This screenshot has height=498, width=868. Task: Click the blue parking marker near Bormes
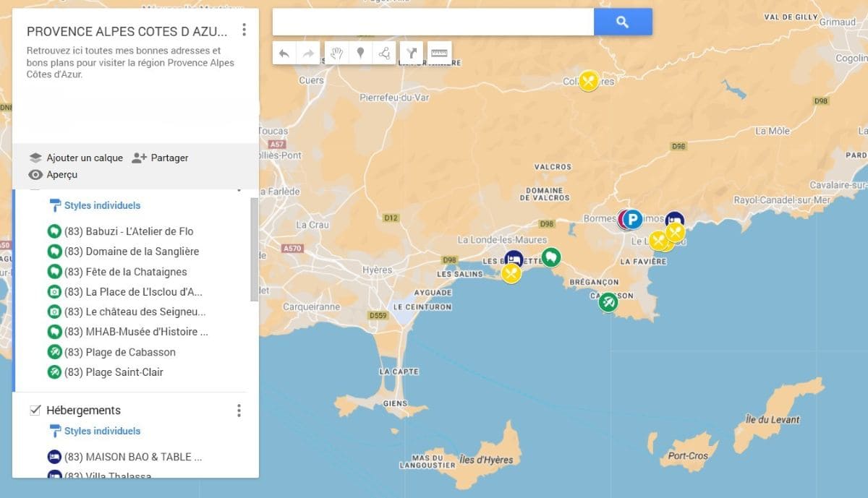(x=632, y=220)
